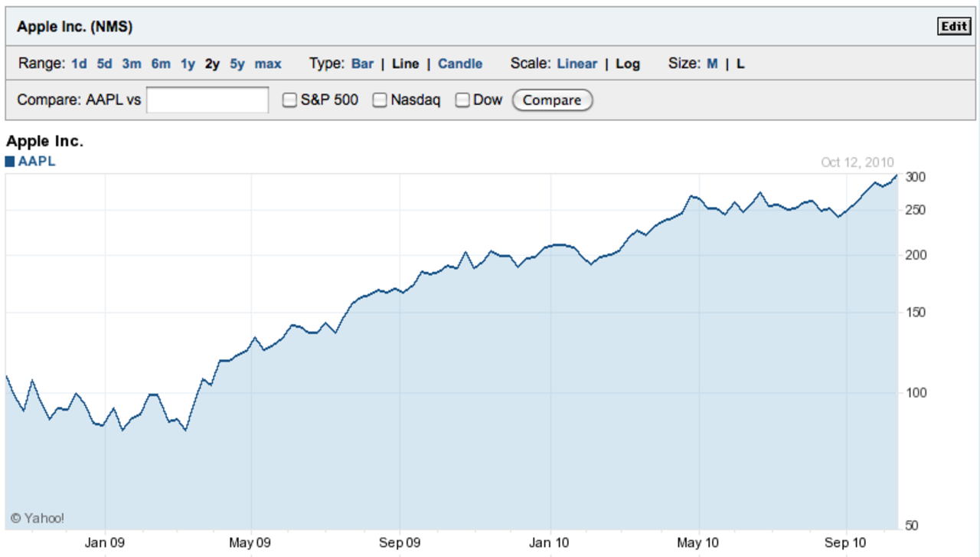Enable S&P 500 comparison checkbox
Screen dimensions: 980x557
click(x=289, y=100)
